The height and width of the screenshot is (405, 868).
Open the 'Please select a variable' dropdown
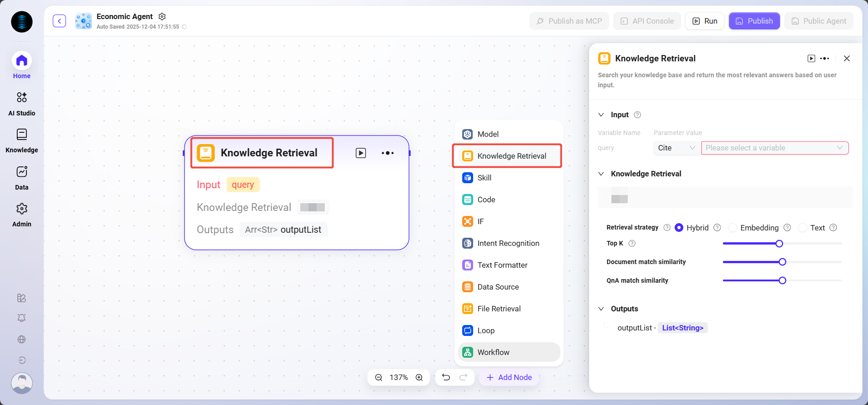[x=774, y=148]
